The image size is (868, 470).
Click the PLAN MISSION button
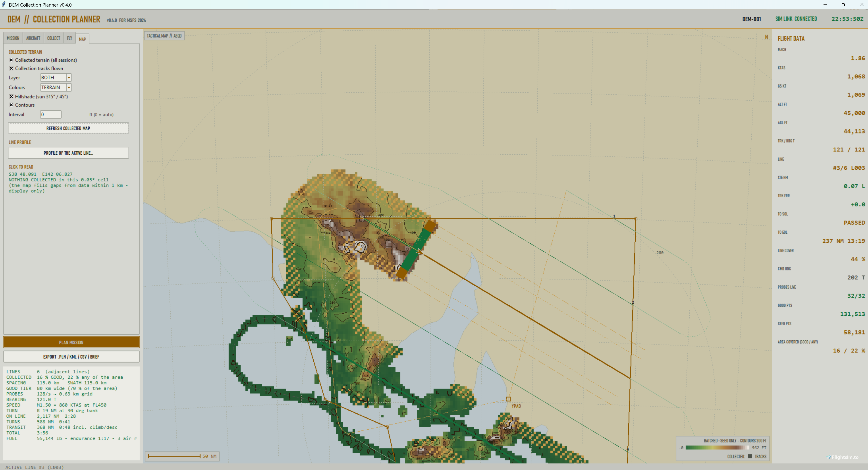pyautogui.click(x=71, y=342)
